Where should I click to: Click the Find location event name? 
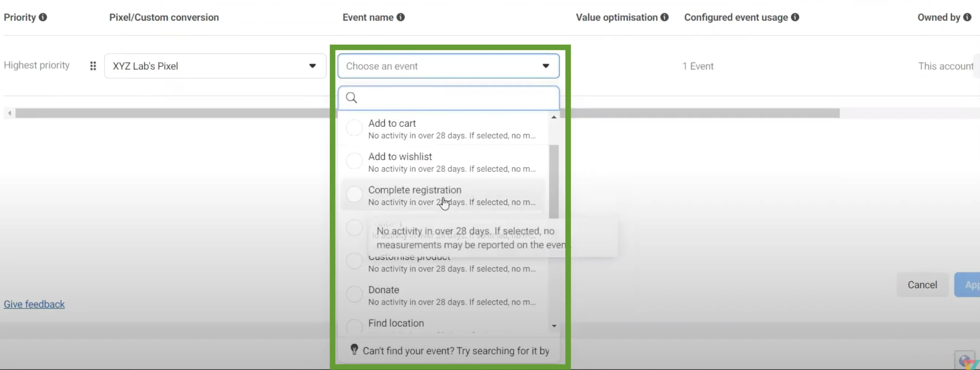396,323
